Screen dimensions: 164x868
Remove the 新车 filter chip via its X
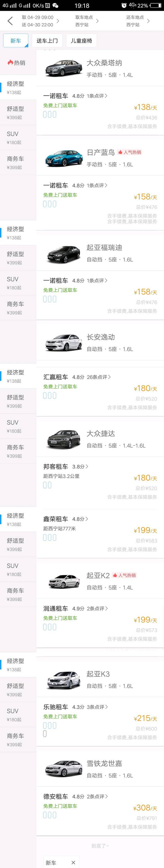pos(73,862)
